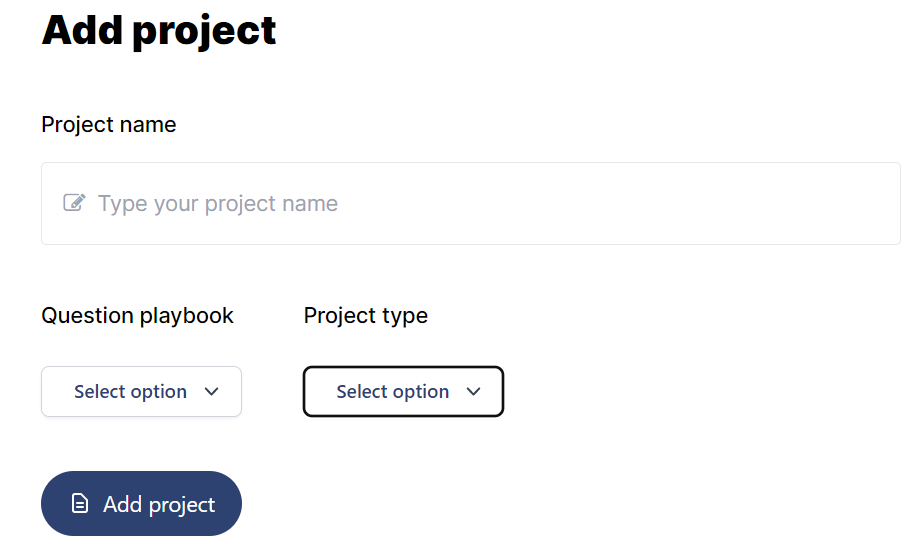
Task: Click the word "project" in the page heading
Action: 204,31
